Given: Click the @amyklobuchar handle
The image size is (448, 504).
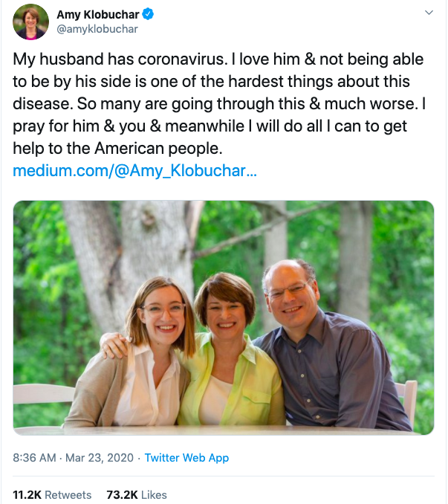Looking at the screenshot, I should pyautogui.click(x=97, y=29).
